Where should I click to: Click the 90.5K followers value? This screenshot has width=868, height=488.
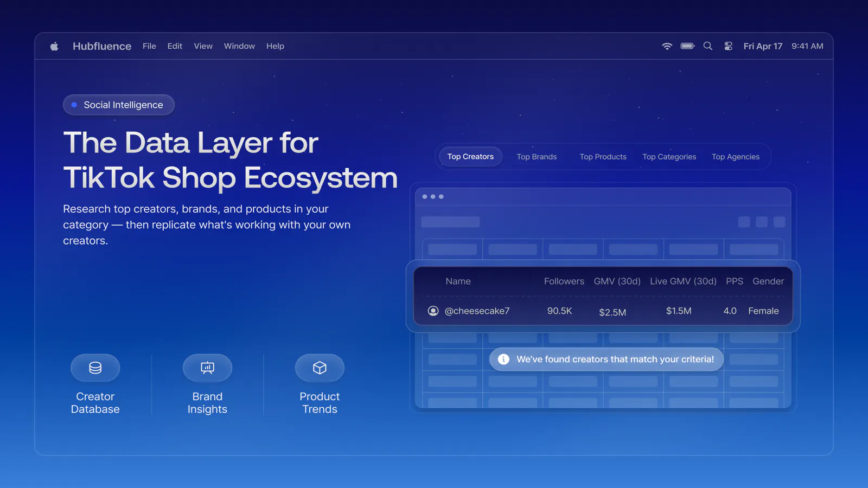[x=559, y=311]
